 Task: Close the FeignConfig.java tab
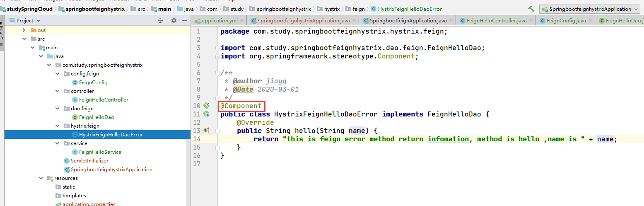coord(591,21)
